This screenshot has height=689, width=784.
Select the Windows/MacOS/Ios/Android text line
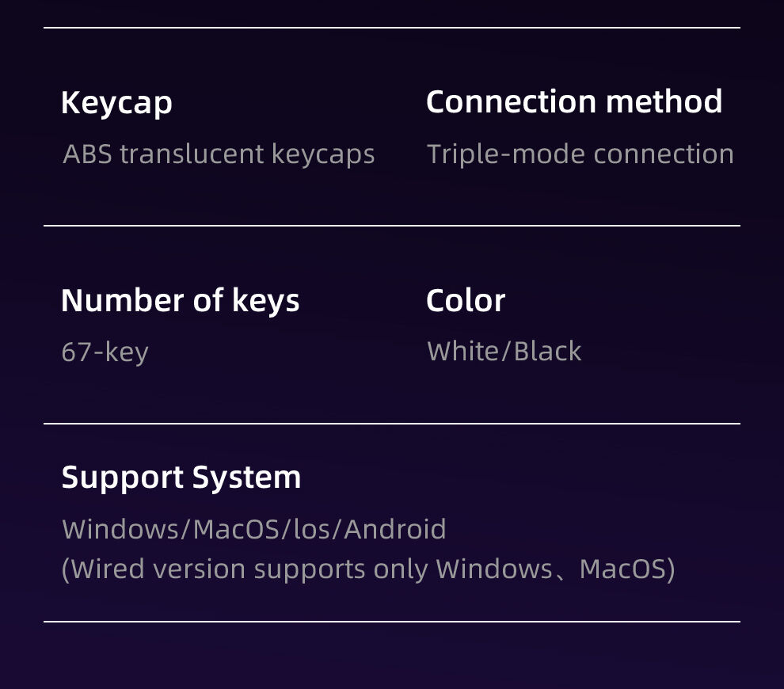tap(254, 529)
